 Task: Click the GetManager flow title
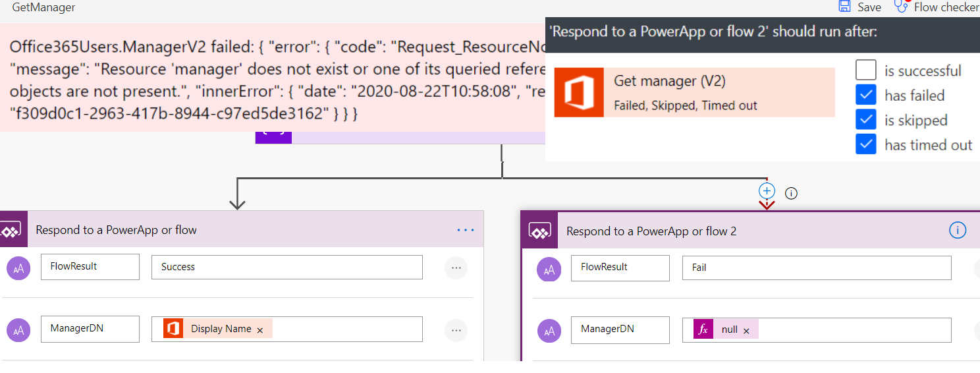tap(43, 7)
